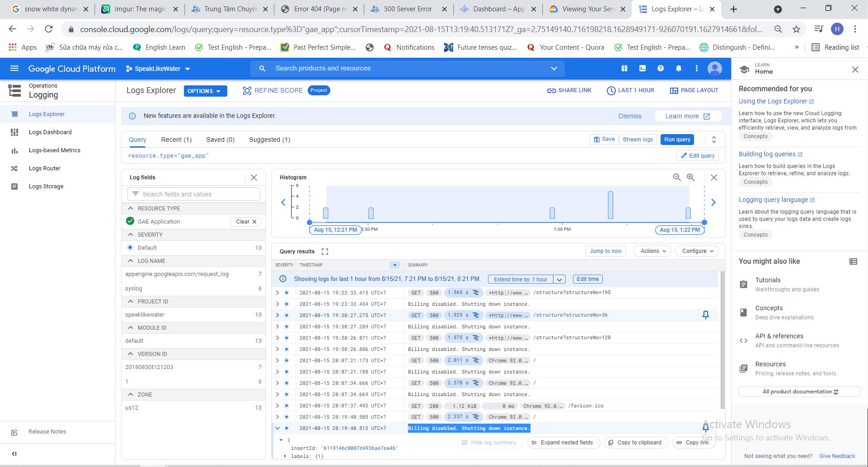The width and height of the screenshot is (868, 467).
Task: Collapse the SEVERITY section
Action: tap(131, 234)
